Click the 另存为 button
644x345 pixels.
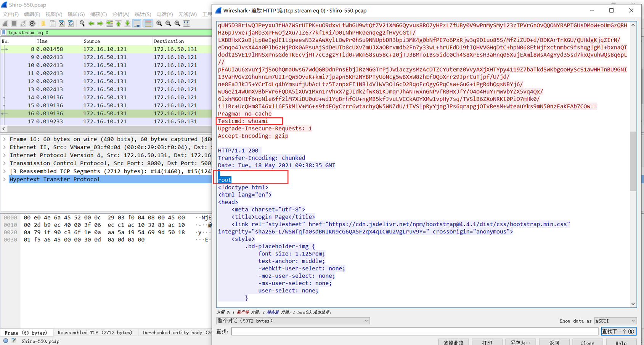click(520, 343)
